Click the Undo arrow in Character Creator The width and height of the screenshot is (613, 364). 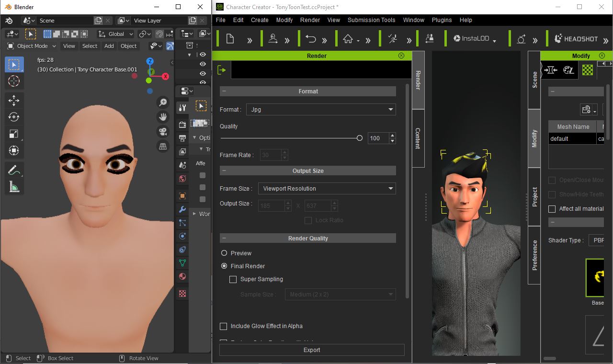pos(311,39)
